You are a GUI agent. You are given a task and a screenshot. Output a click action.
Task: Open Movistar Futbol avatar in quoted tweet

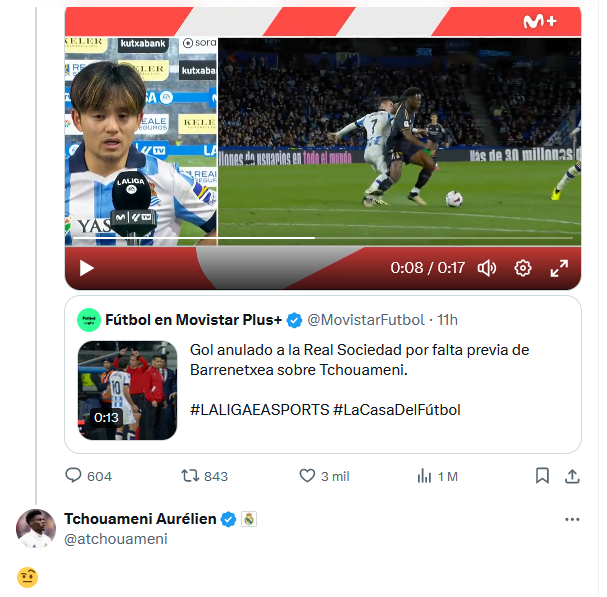89,320
